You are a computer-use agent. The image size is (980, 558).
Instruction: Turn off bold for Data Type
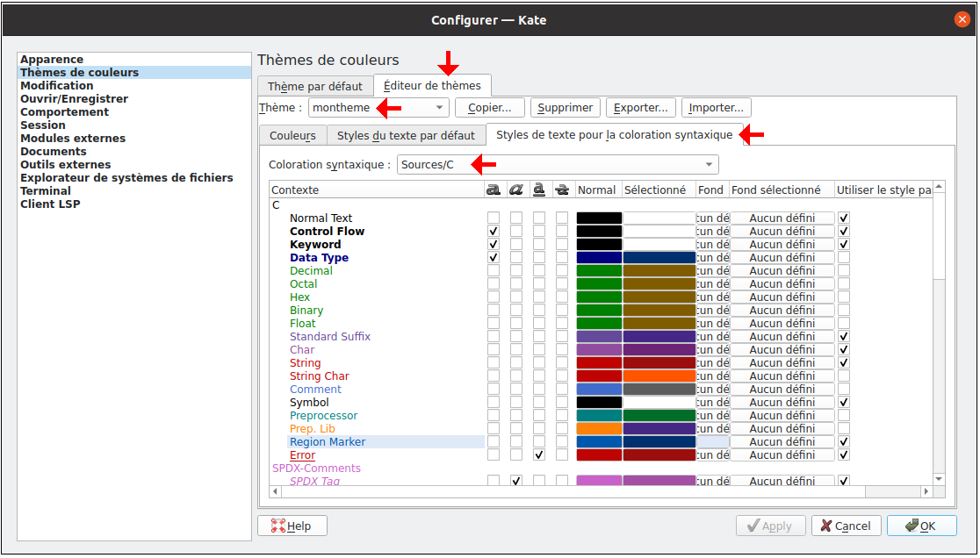[494, 257]
